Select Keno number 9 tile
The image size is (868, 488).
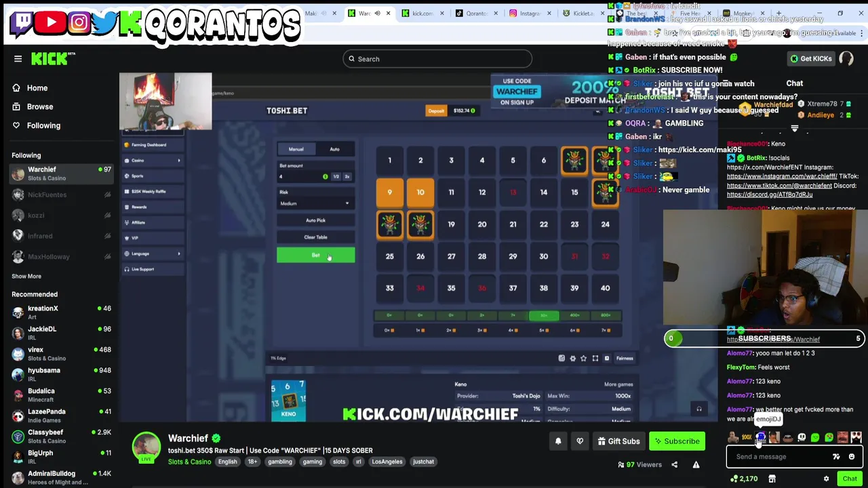coord(389,192)
